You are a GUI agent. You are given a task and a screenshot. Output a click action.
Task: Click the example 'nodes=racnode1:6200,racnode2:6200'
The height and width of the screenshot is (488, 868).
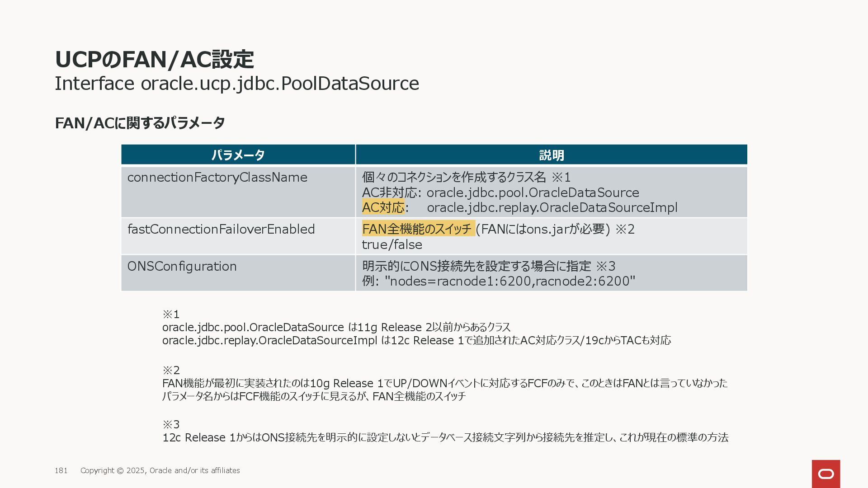coord(510,281)
